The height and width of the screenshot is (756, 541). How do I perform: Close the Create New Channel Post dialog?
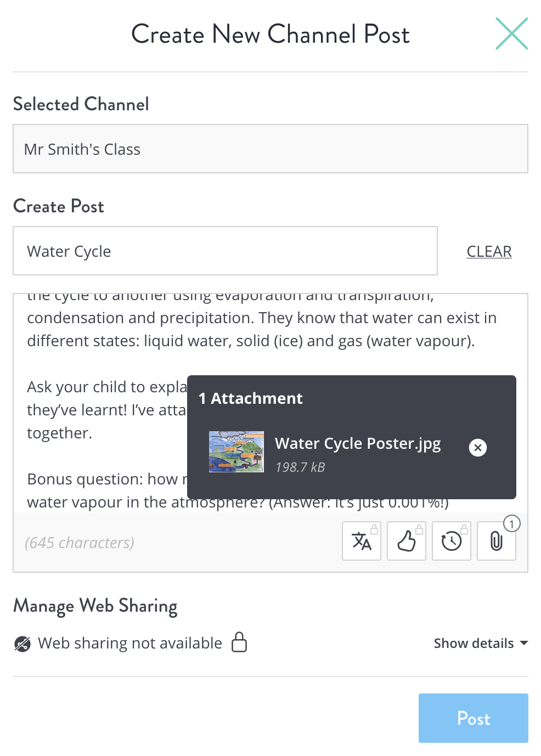[x=512, y=33]
